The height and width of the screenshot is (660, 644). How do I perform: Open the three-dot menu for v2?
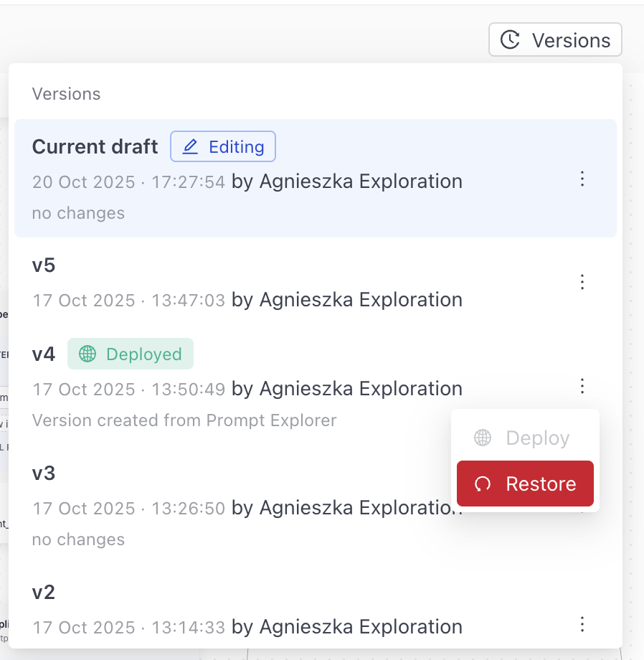(582, 625)
